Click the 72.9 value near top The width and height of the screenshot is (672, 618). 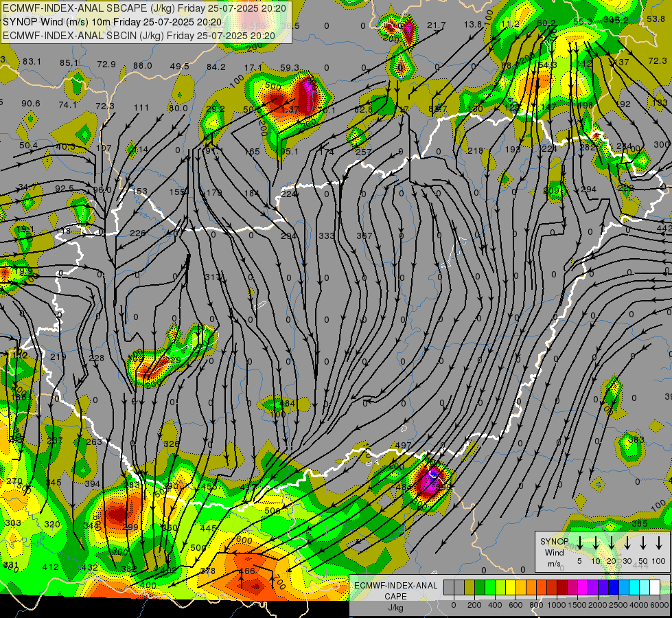pyautogui.click(x=106, y=65)
